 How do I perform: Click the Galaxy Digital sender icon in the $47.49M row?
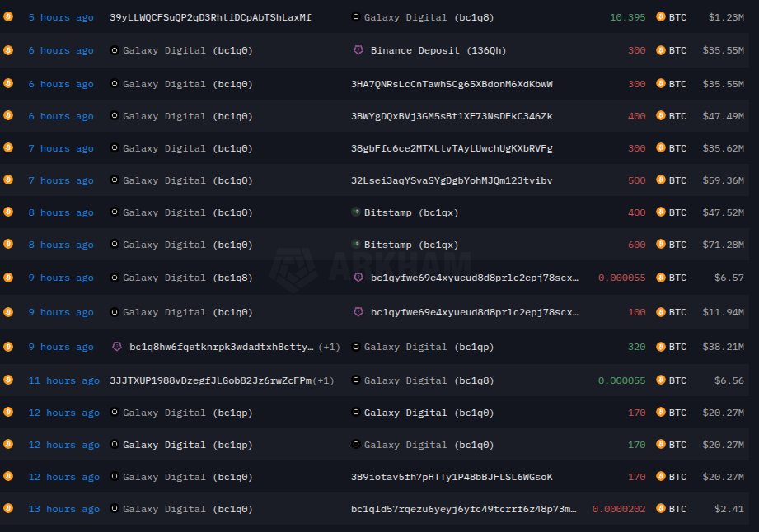(x=115, y=115)
